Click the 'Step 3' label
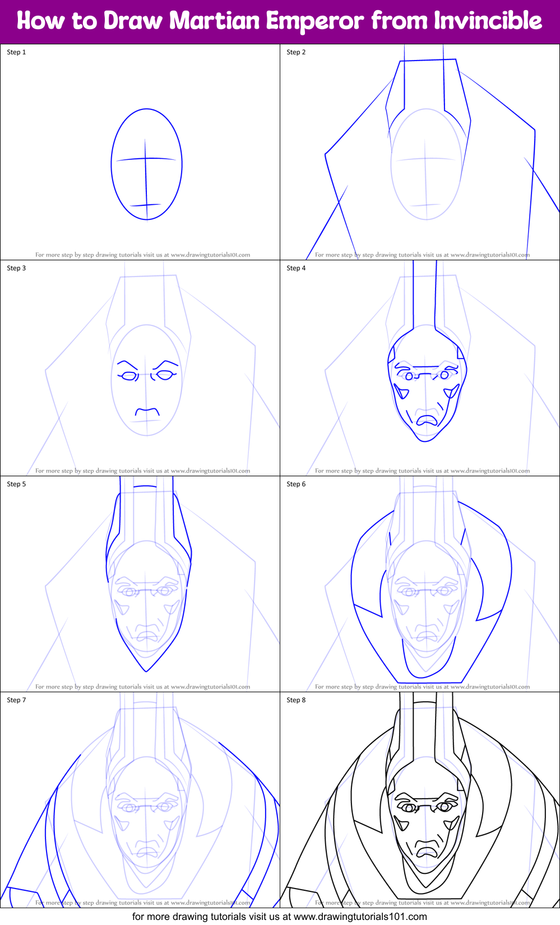The image size is (560, 925). [x=16, y=268]
